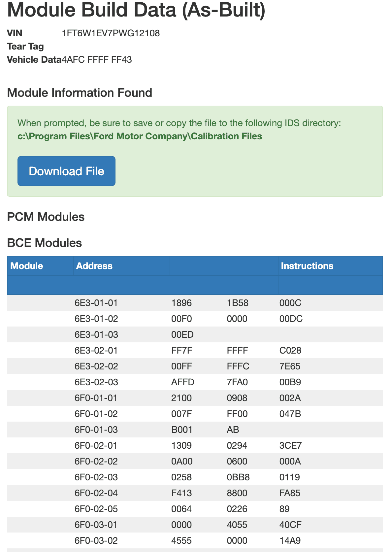
Task: Click address cell 6F0-03-02
Action: [96, 540]
